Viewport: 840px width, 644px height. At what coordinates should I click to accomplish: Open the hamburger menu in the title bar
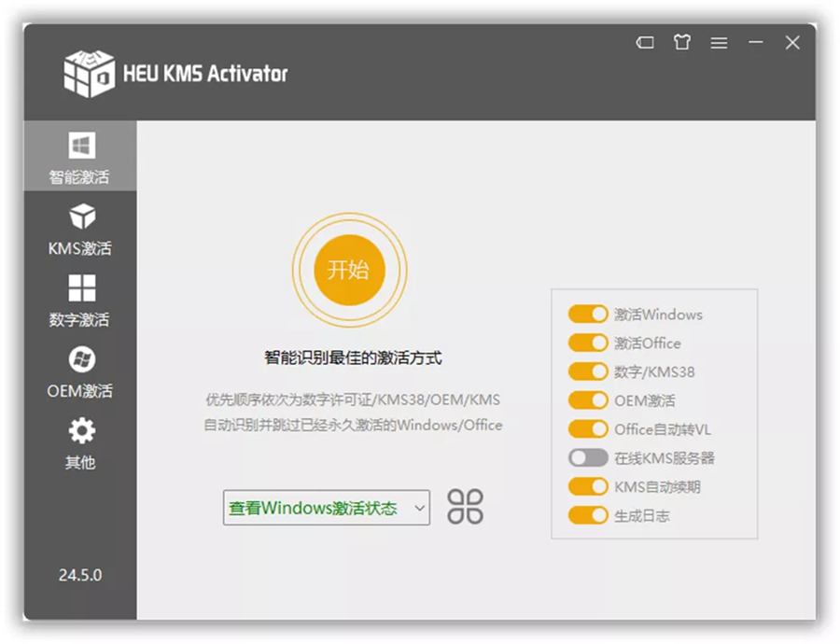pos(720,42)
